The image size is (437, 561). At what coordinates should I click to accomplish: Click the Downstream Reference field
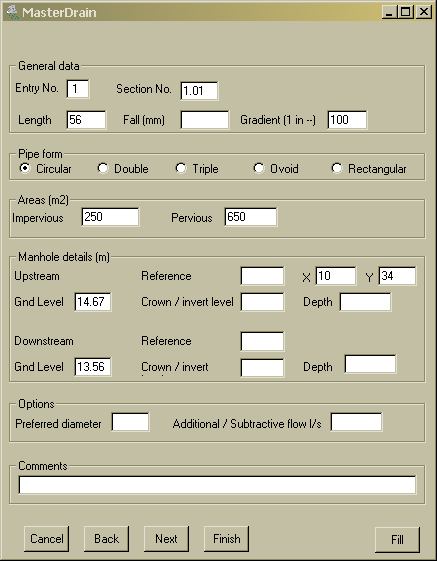pyautogui.click(x=262, y=341)
